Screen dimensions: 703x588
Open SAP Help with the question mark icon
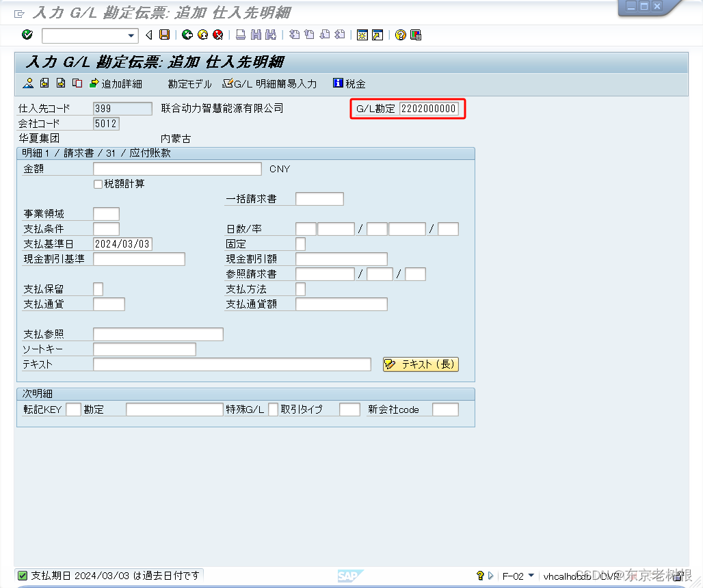(399, 35)
